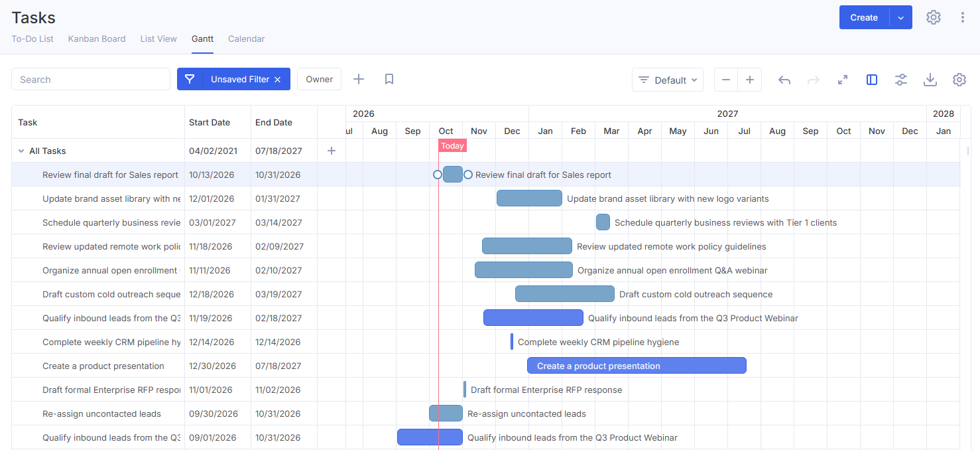Click the Today marker on timeline

coord(452,146)
